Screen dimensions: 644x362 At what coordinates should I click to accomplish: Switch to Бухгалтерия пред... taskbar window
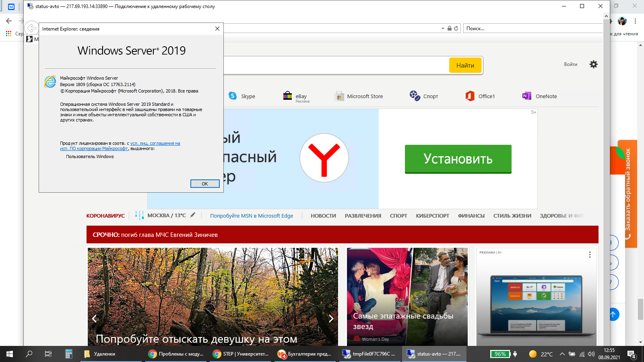[x=305, y=354]
